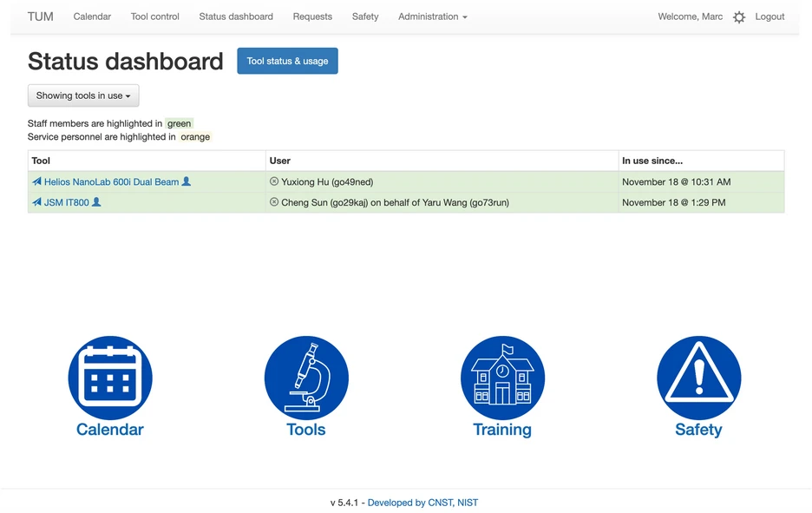Click the TUM brand logo text

(40, 16)
